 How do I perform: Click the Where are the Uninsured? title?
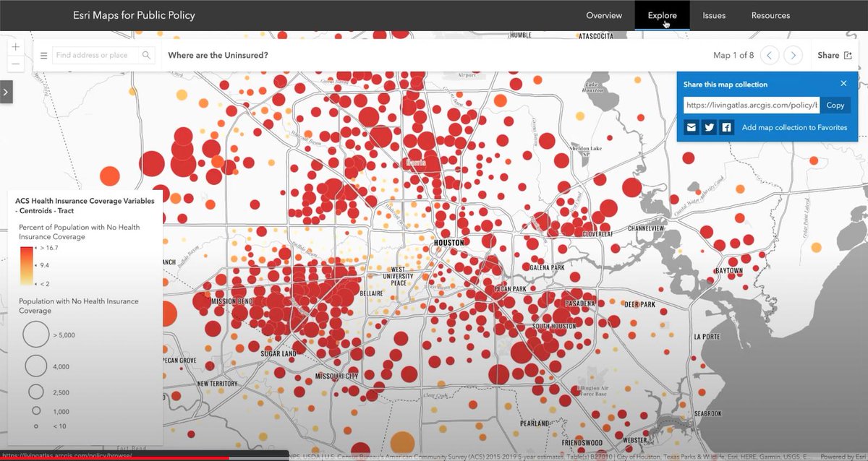coord(218,55)
